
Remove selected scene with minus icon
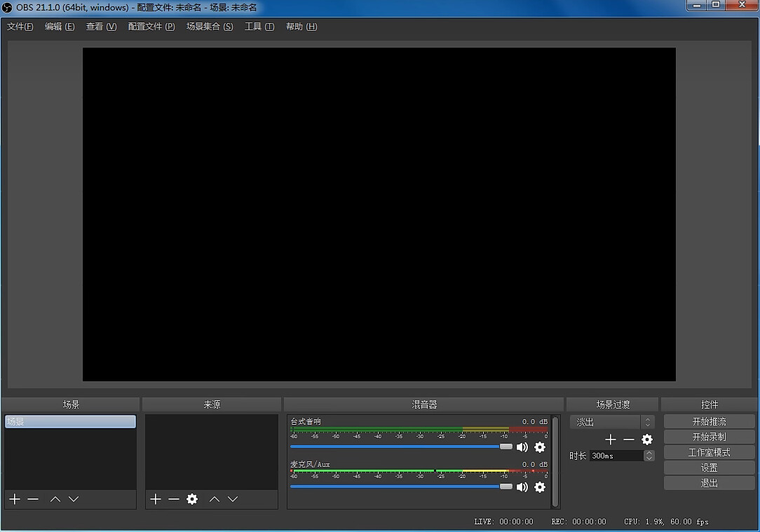point(33,499)
